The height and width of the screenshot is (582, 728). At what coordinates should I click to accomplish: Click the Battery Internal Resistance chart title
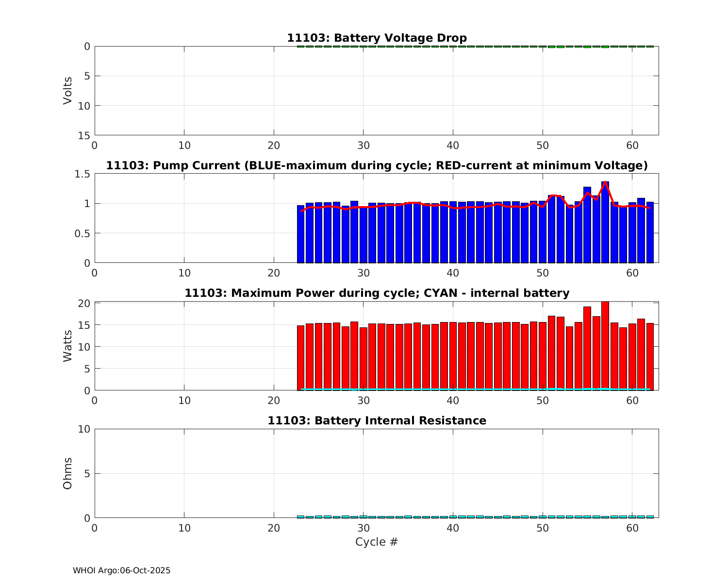point(377,420)
